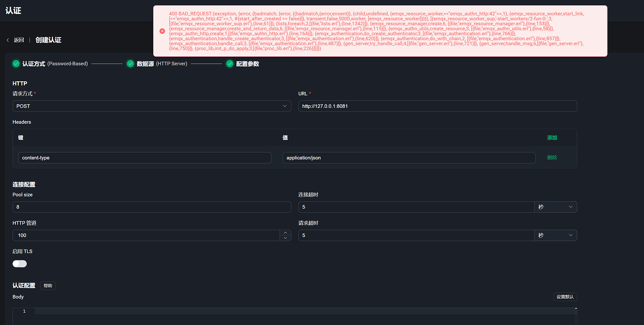Go to 认证方式 step label
The image size is (644, 325).
pos(34,64)
